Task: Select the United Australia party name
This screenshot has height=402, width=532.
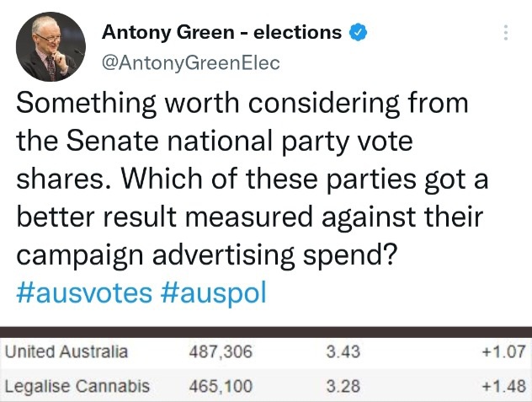Action: pos(66,351)
